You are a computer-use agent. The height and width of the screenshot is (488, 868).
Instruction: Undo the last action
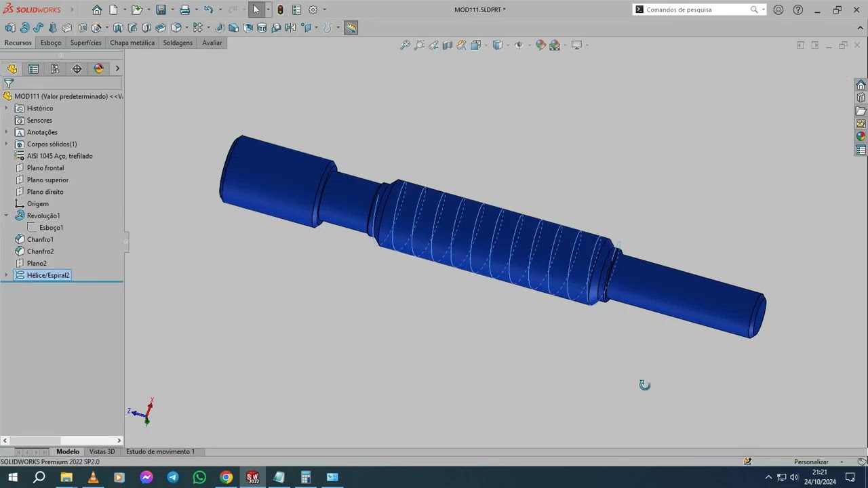click(208, 9)
